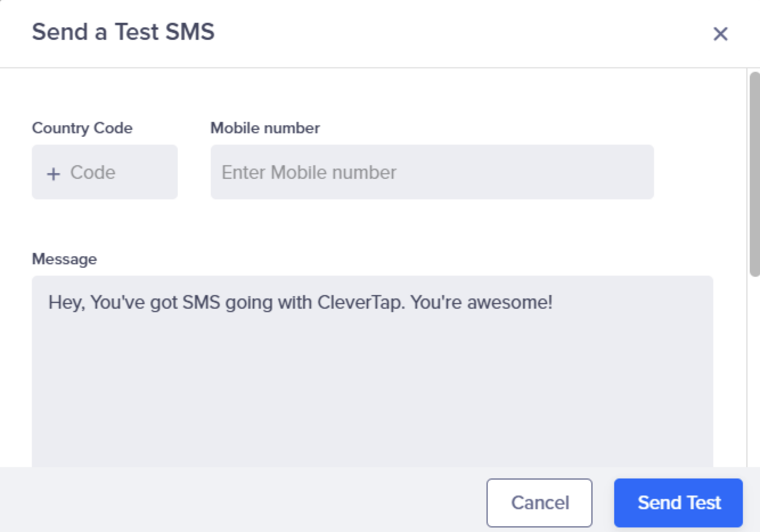Click the word SMS inside the message text
Image resolution: width=760 pixels, height=532 pixels.
pos(201,302)
